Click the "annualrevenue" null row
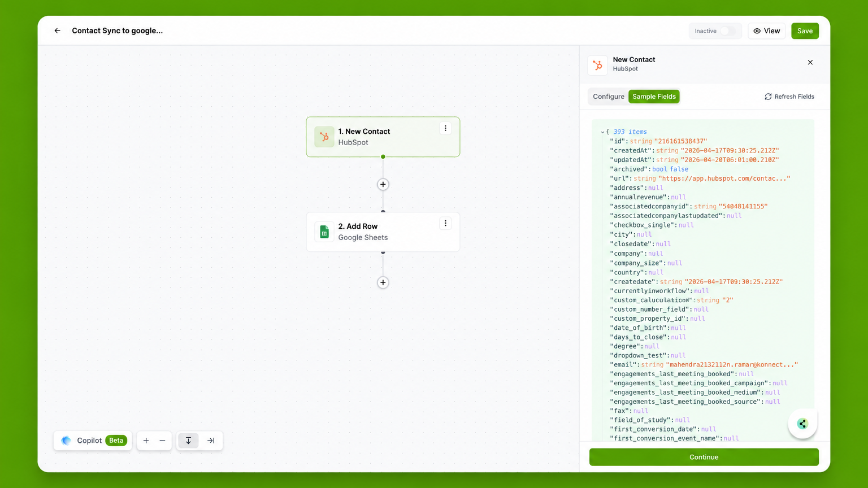 pyautogui.click(x=648, y=197)
